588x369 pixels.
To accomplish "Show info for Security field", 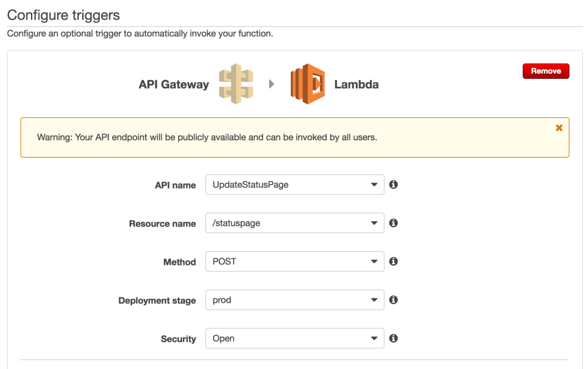I will tap(393, 338).
